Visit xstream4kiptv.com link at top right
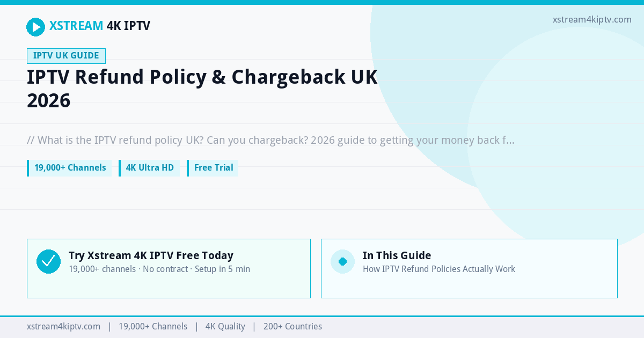The height and width of the screenshot is (338, 644). [592, 19]
